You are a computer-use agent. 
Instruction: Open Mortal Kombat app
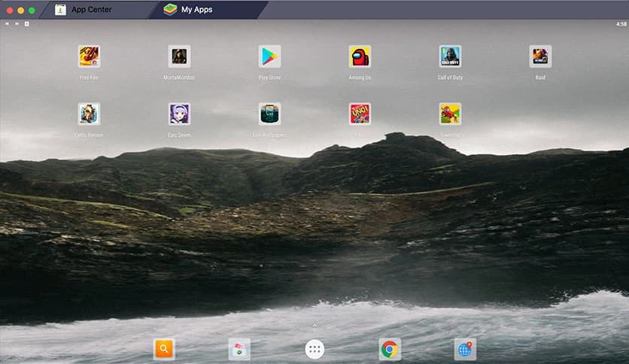click(x=179, y=56)
